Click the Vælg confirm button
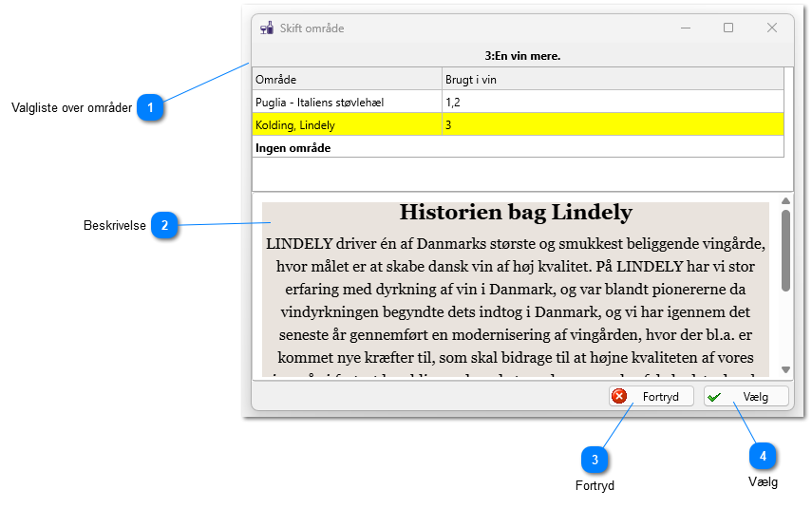 click(746, 397)
